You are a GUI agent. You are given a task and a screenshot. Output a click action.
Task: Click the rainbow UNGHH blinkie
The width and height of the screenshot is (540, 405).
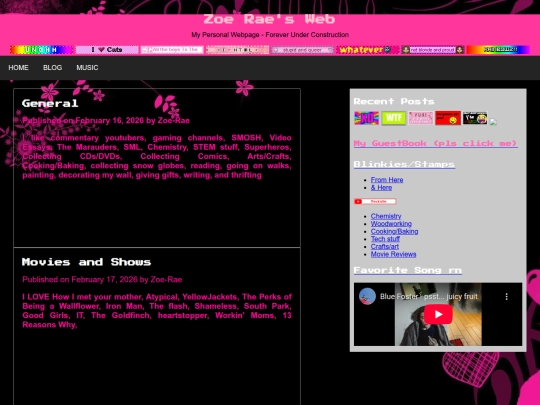click(x=41, y=50)
